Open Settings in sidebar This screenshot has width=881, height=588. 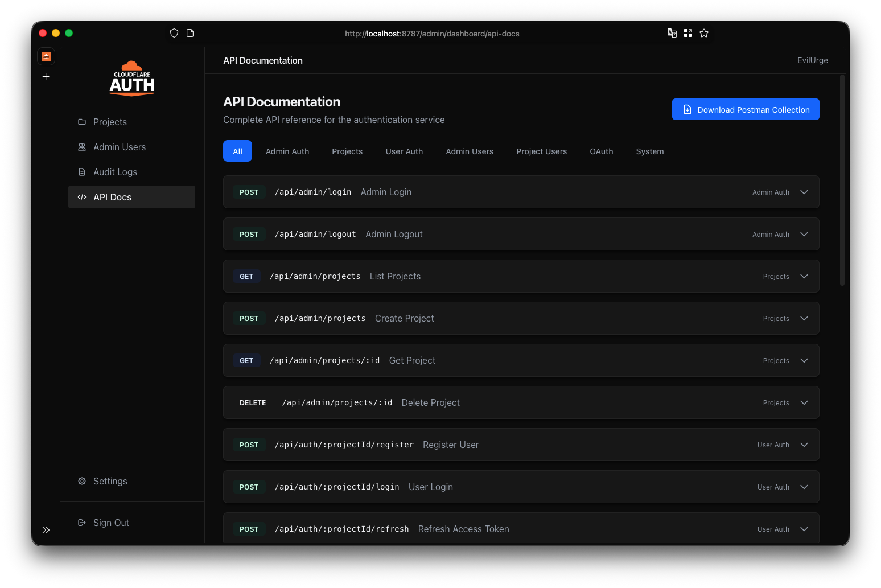(x=131, y=481)
